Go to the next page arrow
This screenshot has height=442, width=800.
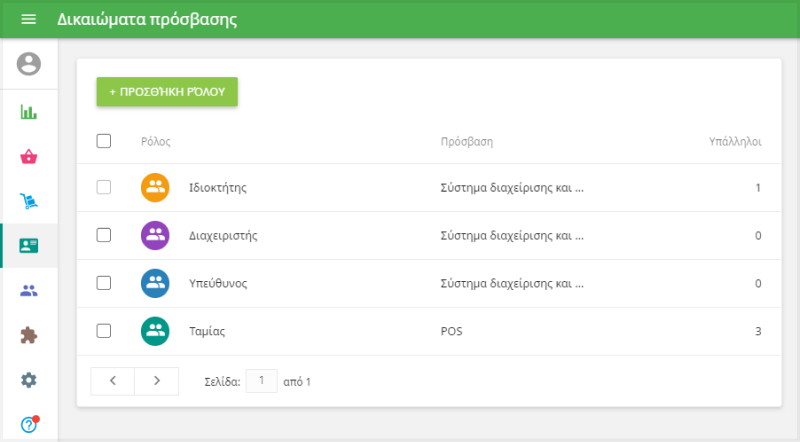coord(156,381)
